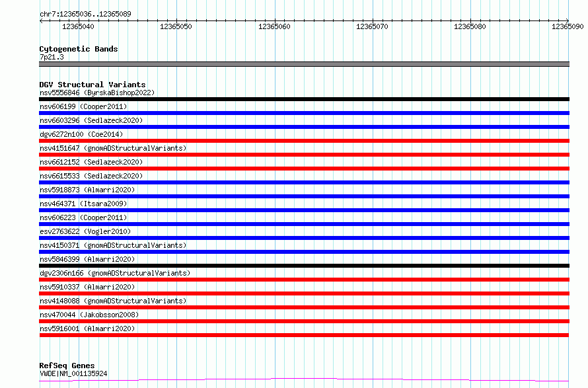The image size is (588, 388).
Task: Click the DGV Structural Variants track title
Action: 92,85
